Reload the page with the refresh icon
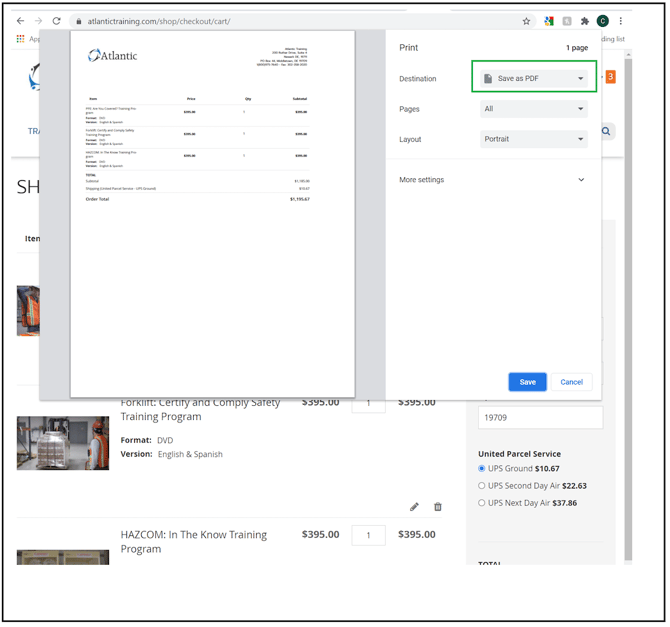This screenshot has height=627, width=670. [56, 21]
